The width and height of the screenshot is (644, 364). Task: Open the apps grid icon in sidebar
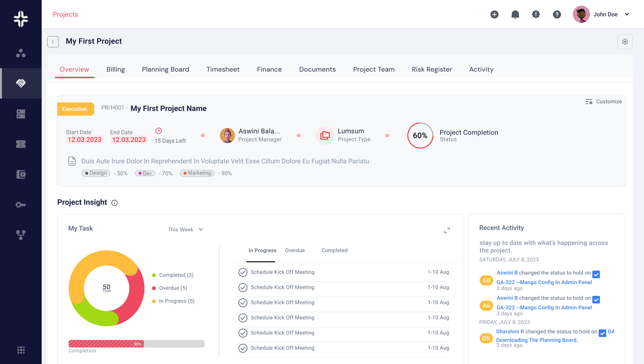[x=21, y=350]
